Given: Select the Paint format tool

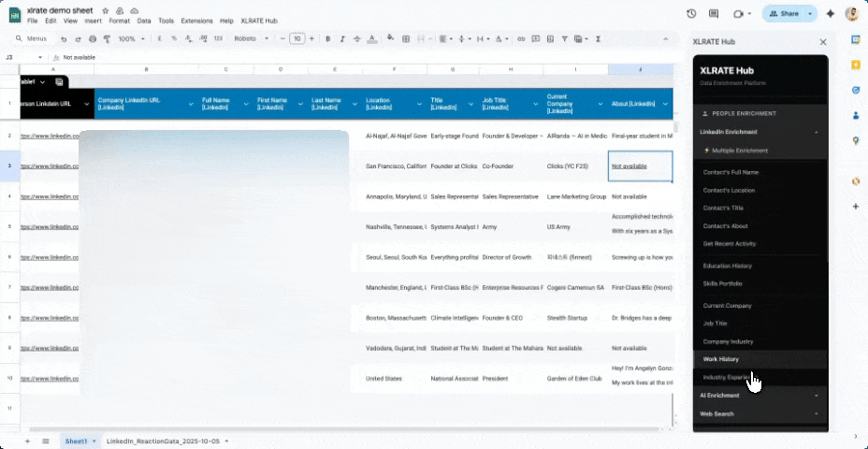Looking at the screenshot, I should tap(107, 38).
